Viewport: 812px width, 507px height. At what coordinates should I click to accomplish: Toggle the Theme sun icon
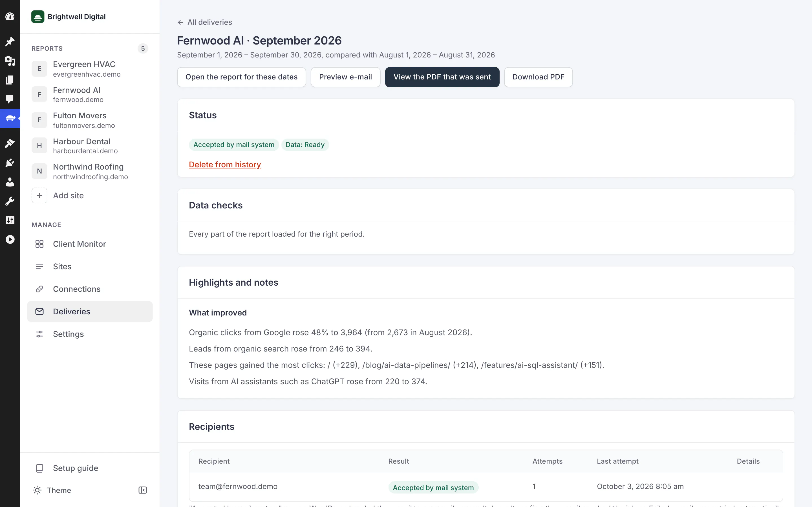(x=37, y=490)
